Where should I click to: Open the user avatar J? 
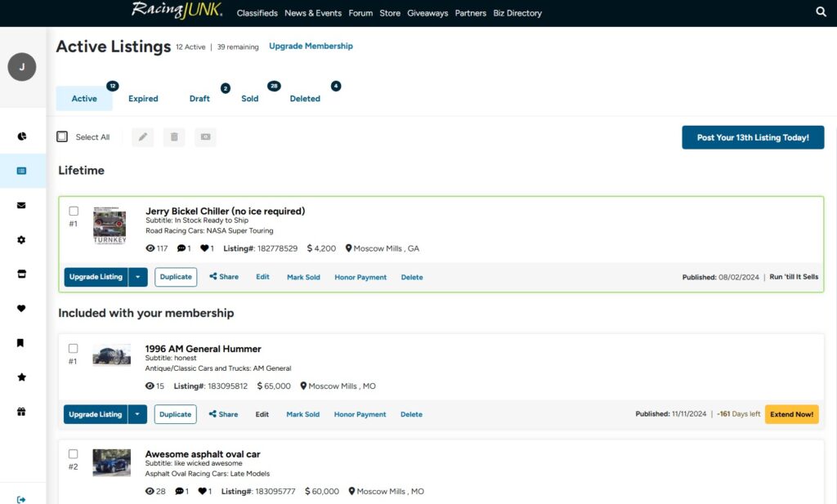coord(22,67)
